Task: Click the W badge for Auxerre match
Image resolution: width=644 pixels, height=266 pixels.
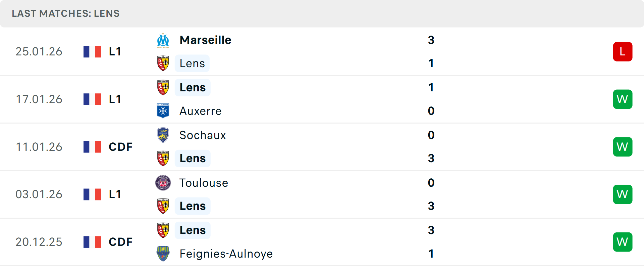Action: click(623, 99)
